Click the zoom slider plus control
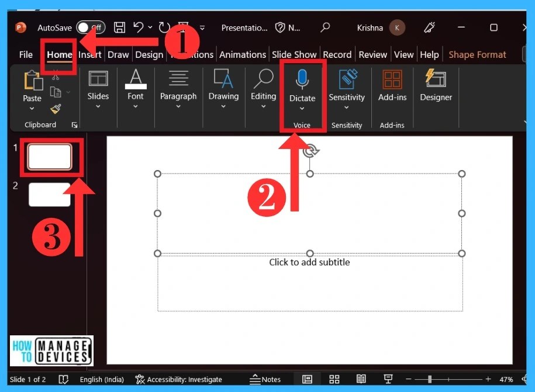Image resolution: width=535 pixels, height=392 pixels. point(487,379)
